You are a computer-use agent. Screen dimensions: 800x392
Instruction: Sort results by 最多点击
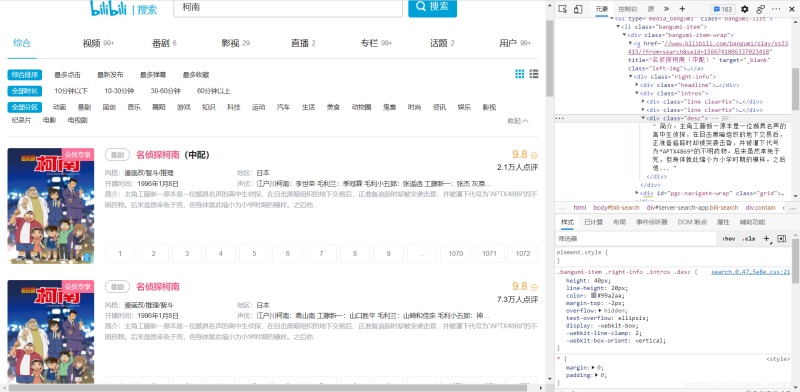point(67,75)
